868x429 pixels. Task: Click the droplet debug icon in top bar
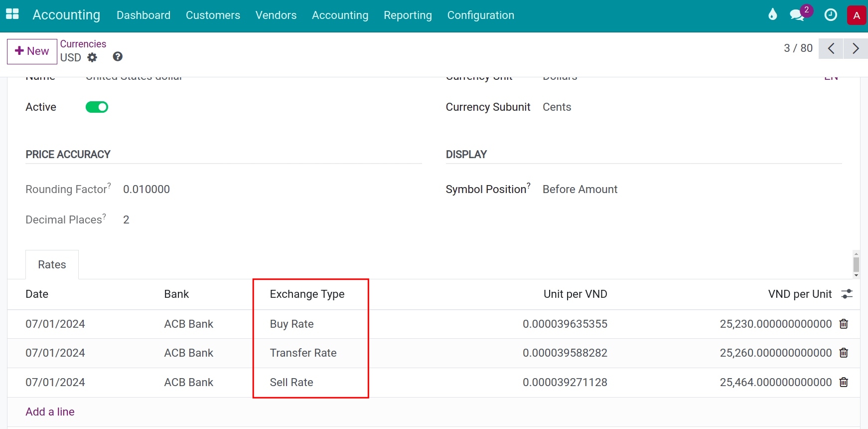pyautogui.click(x=772, y=14)
